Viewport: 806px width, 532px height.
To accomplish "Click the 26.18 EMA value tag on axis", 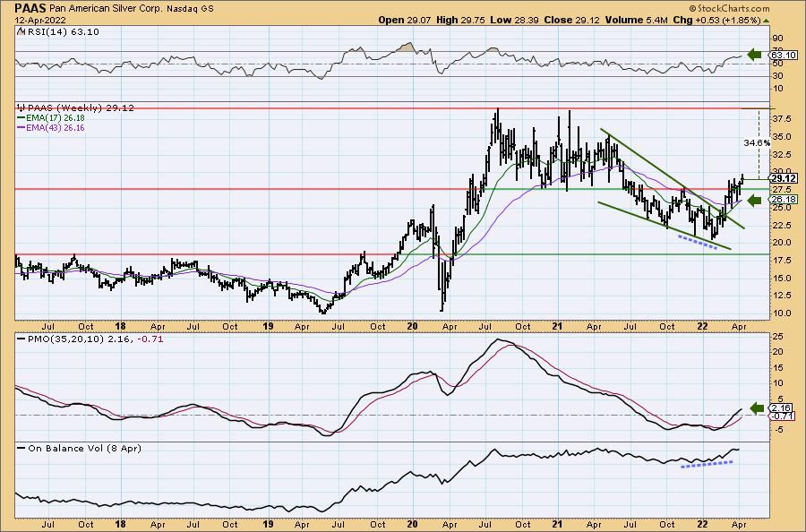I will (x=784, y=200).
